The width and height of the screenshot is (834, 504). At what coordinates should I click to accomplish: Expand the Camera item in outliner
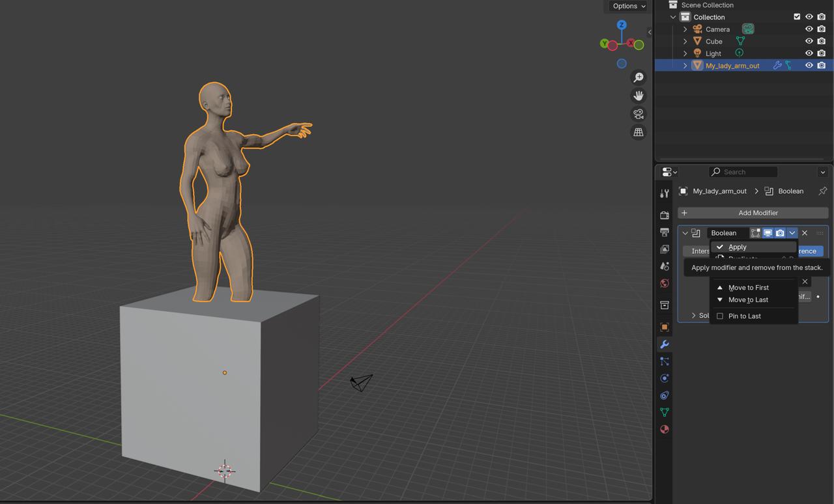point(685,29)
